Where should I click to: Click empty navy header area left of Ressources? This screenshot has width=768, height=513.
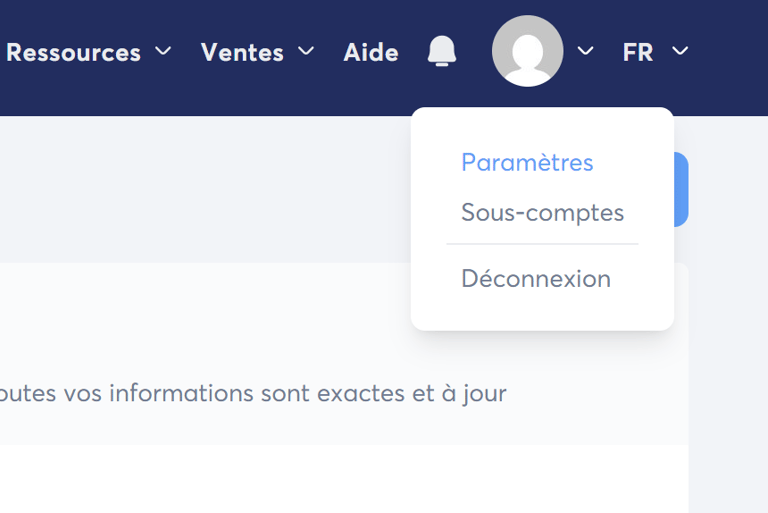[2, 95]
